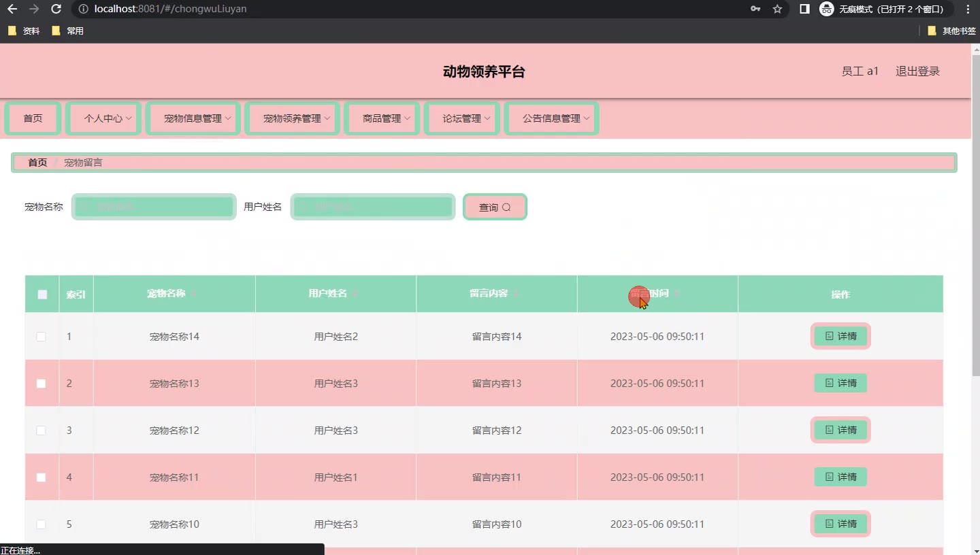Click the browser address bar URL
The width and height of the screenshot is (980, 555).
(x=171, y=9)
